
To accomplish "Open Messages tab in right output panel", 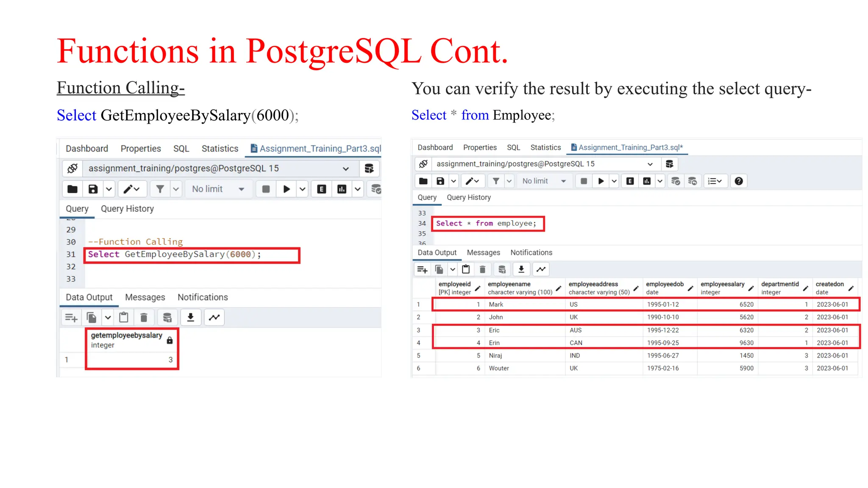I will (x=484, y=252).
